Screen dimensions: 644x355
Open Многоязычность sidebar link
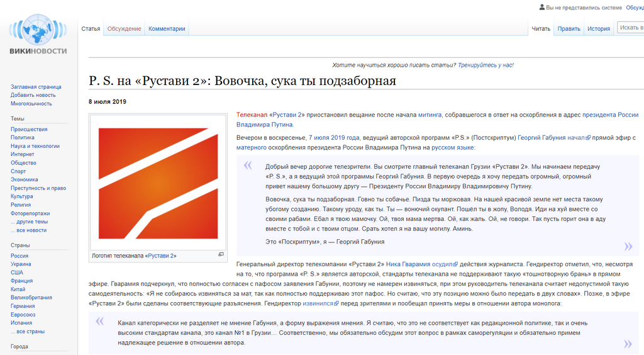[31, 103]
